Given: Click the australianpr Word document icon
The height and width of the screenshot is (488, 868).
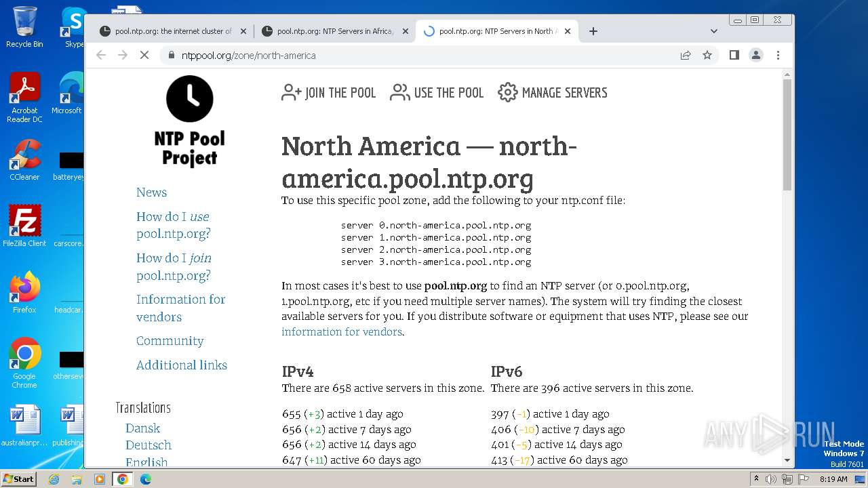Looking at the screenshot, I should click(x=24, y=426).
